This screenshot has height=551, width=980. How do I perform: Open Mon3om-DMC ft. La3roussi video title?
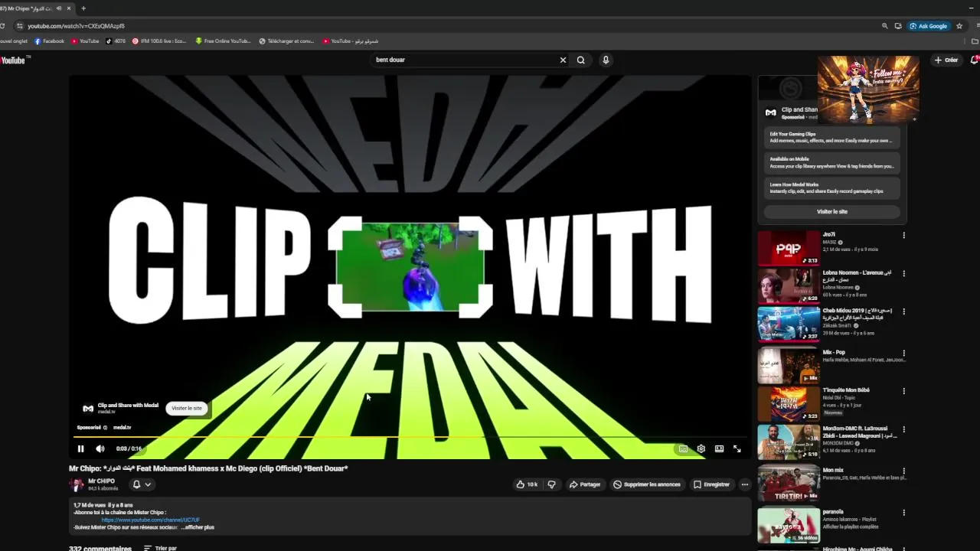click(861, 432)
